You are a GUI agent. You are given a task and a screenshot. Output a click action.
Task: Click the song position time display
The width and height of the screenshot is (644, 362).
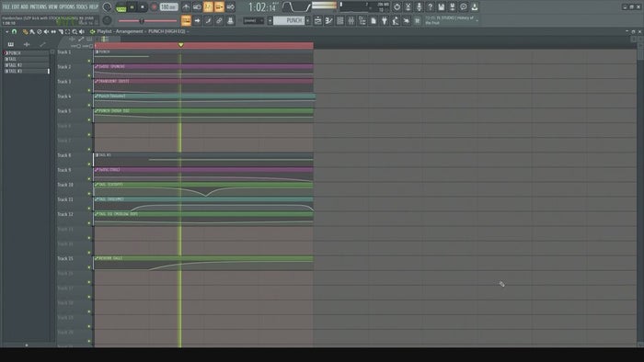coord(263,7)
